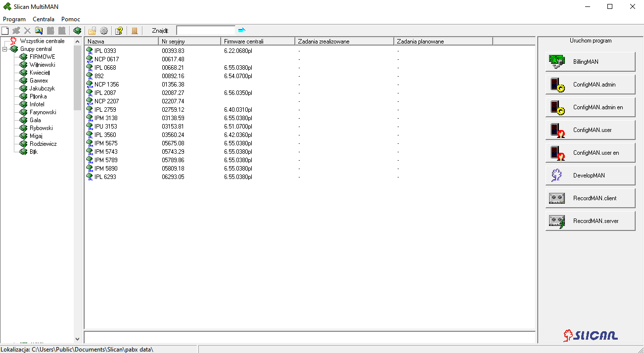Click serial number 03153.81 cell
This screenshot has width=644, height=353.
click(173, 126)
